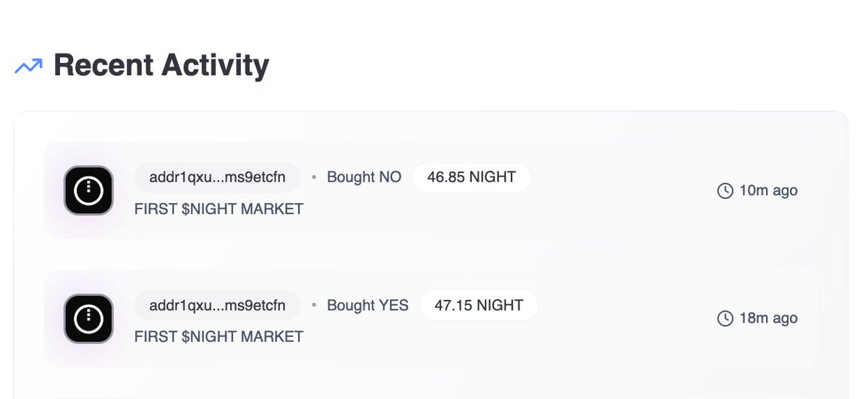868x399 pixels.
Task: Click the Midnight token icon in first row
Action: (88, 191)
